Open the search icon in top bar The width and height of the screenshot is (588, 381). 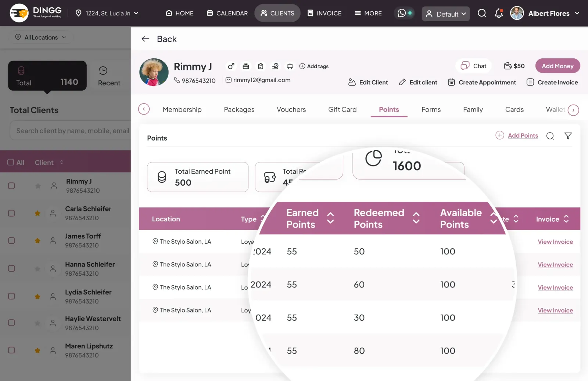(482, 14)
